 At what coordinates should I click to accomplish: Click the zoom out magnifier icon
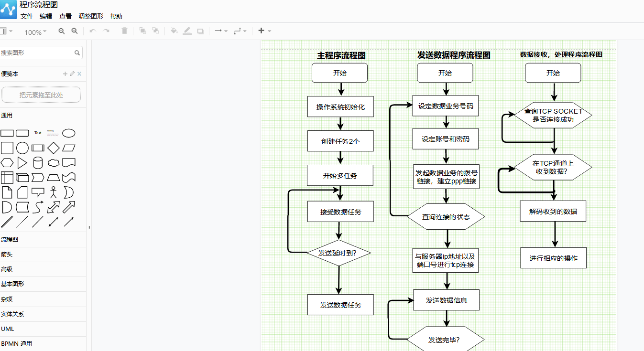(75, 31)
